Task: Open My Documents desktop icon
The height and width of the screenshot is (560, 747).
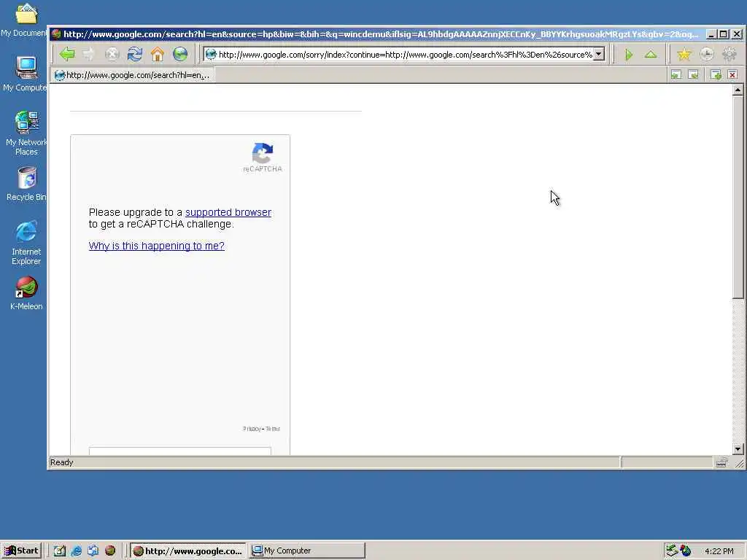Action: click(26, 20)
